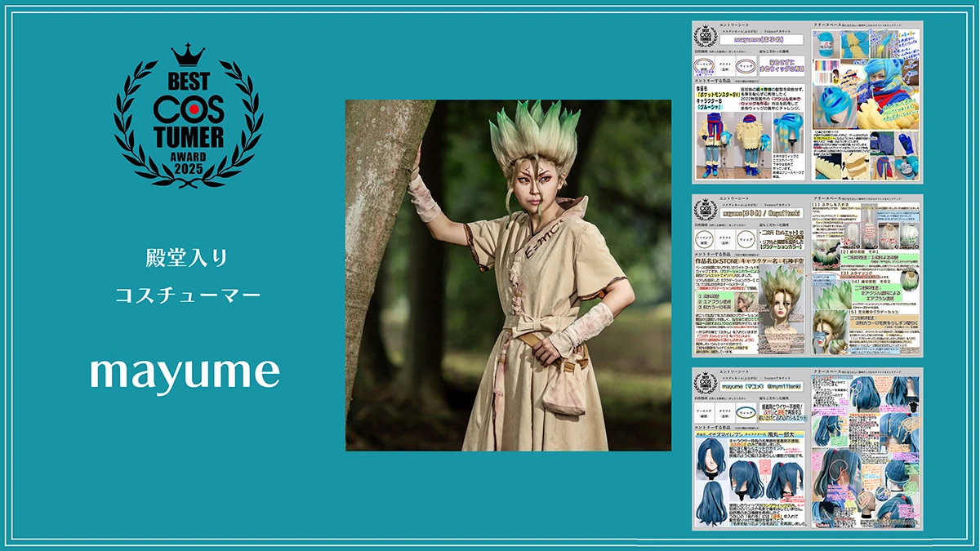Open the bottom Inazuma Eleven entry sheet thumbnail
The height and width of the screenshot is (551, 980).
[807, 449]
